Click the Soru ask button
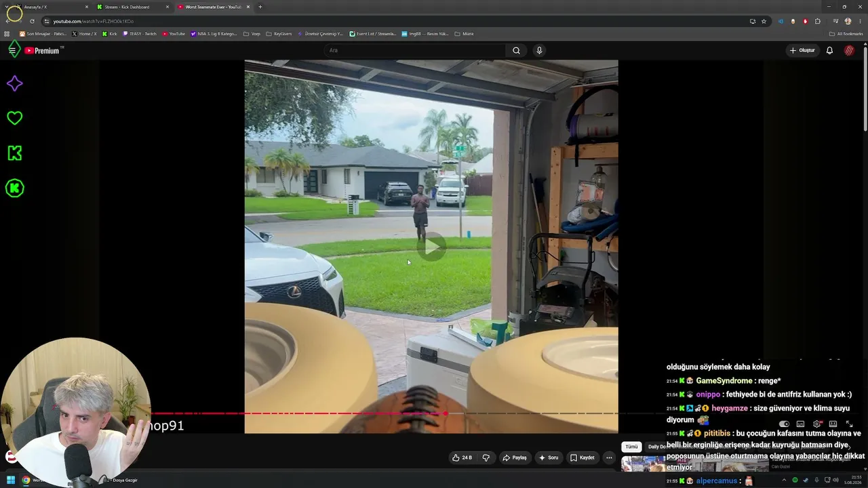The image size is (868, 488). [548, 457]
